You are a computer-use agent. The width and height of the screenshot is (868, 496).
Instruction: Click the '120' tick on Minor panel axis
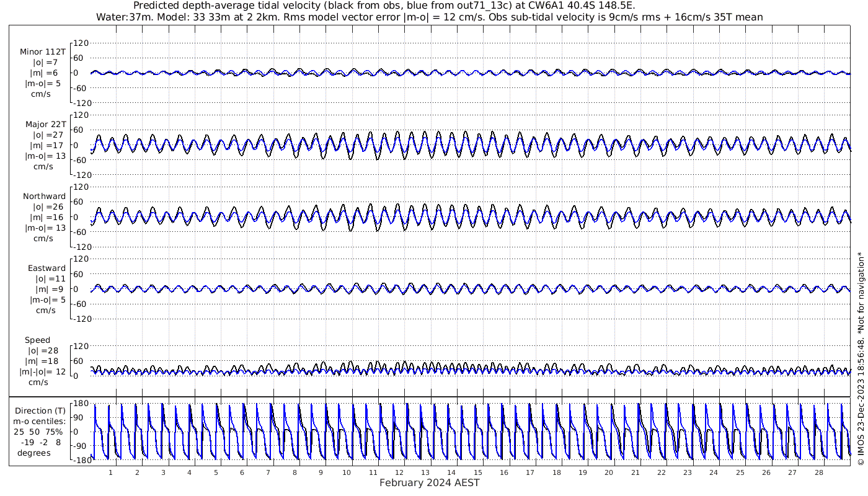tap(82, 43)
